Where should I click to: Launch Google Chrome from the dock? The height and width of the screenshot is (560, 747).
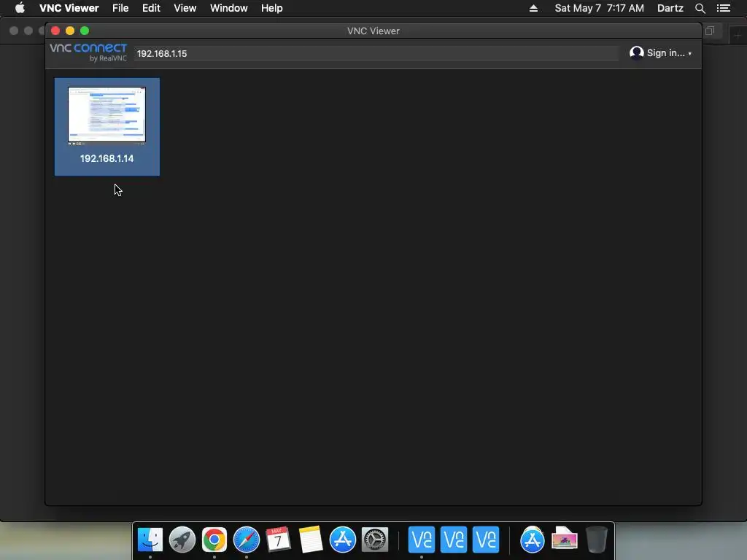(214, 540)
